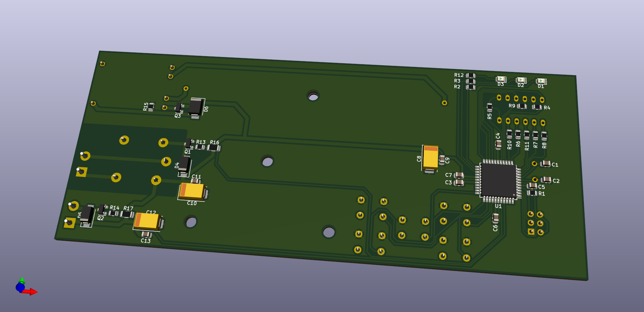Screen dimensions: 644x312
Task: Click resistor R1 below C5
Action: [532, 193]
